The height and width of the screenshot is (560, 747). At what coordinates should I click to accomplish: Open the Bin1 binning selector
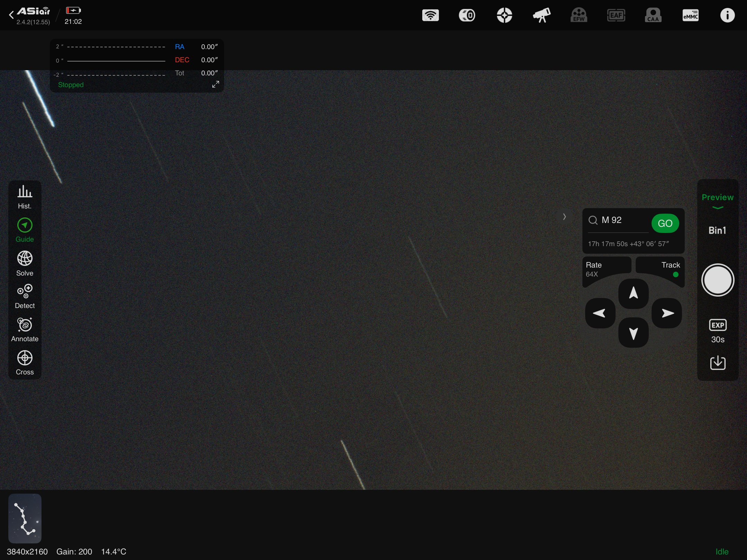tap(717, 231)
